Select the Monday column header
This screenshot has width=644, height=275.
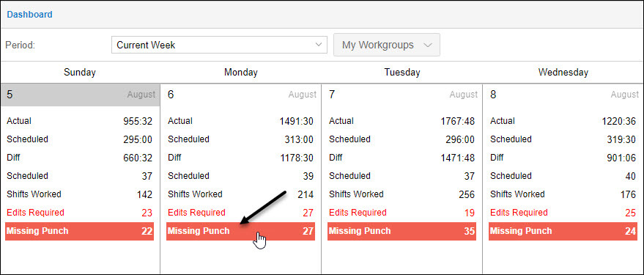(x=241, y=73)
